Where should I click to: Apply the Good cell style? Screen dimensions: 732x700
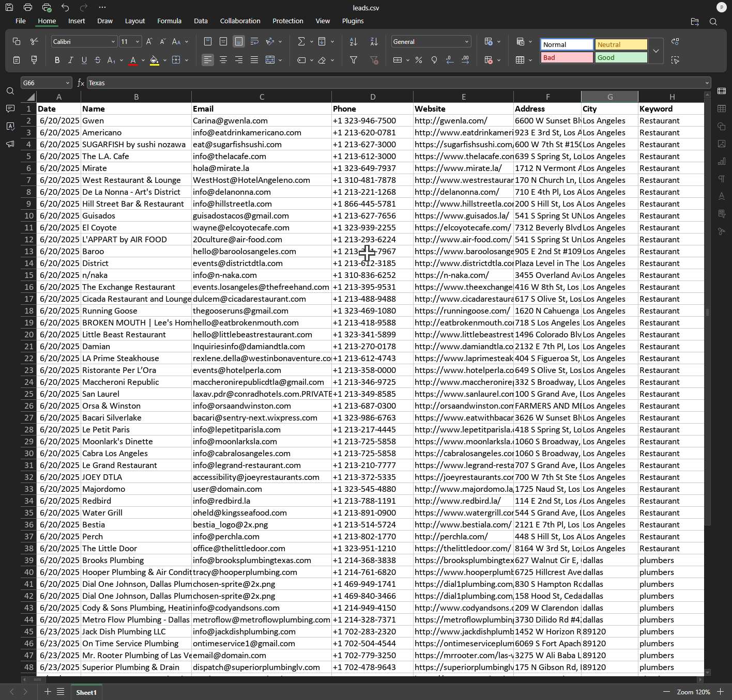pyautogui.click(x=621, y=57)
